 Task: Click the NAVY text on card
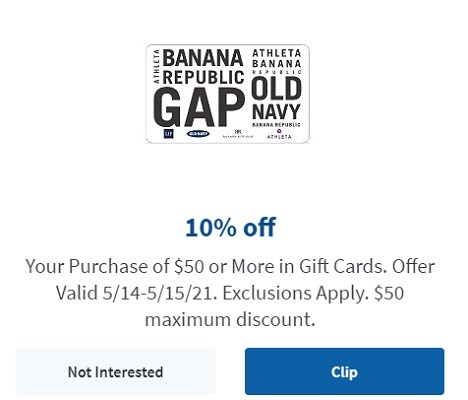[276, 112]
